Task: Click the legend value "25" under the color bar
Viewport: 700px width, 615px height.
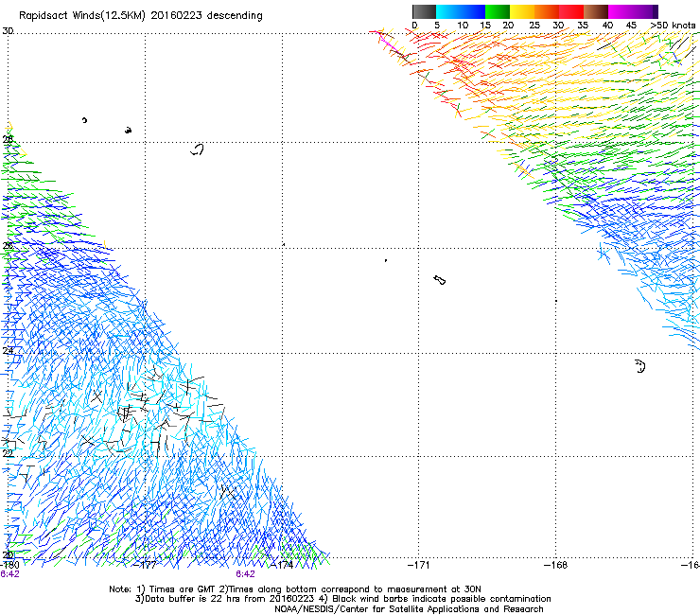Action: tap(534, 26)
